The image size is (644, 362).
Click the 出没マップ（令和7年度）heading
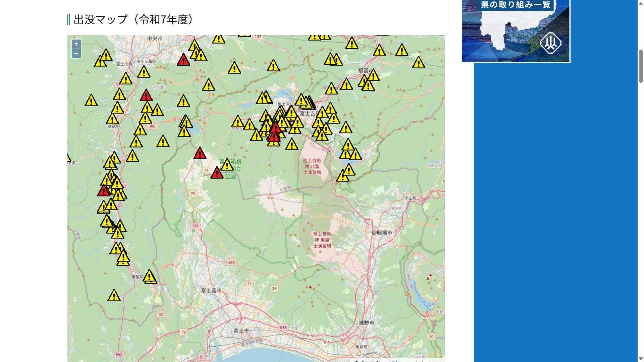pos(133,20)
